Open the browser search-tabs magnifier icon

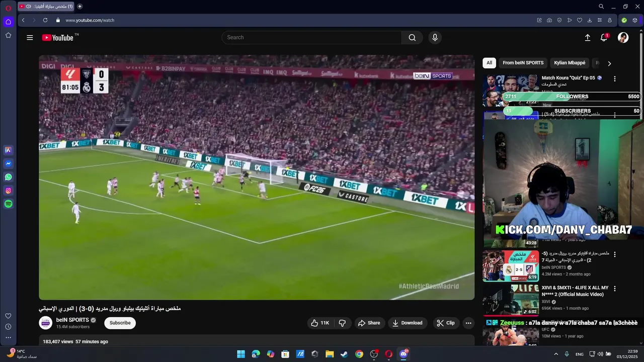pos(601,7)
